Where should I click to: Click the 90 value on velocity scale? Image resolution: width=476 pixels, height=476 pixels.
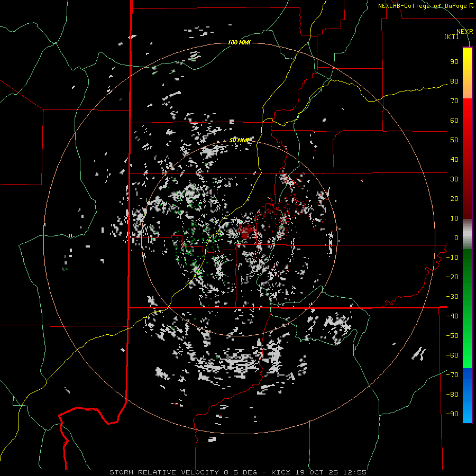(x=454, y=62)
